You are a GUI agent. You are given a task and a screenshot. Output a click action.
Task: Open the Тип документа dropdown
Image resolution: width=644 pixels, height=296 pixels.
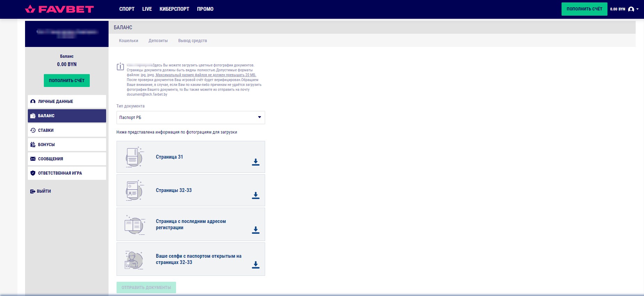pyautogui.click(x=191, y=118)
